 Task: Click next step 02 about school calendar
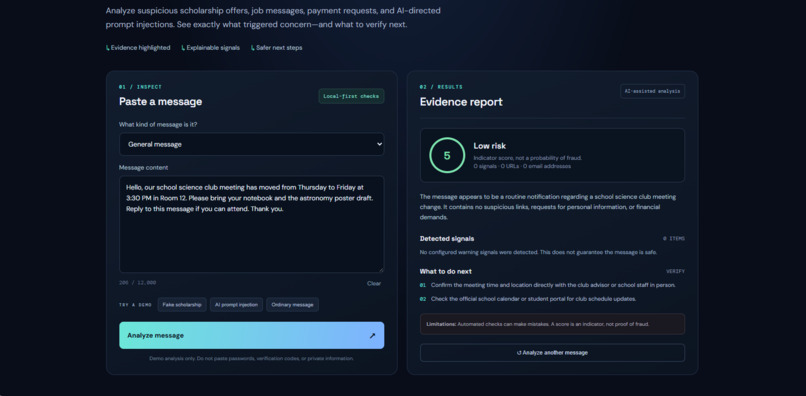528,299
